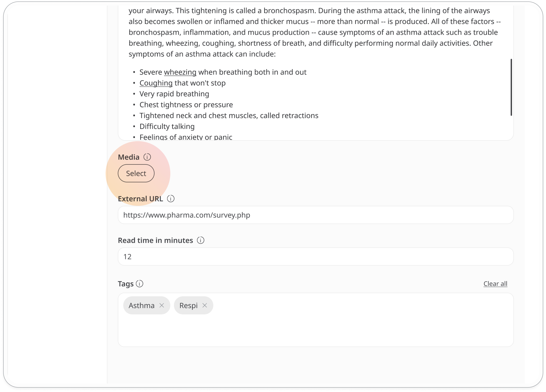Click Clear all to remove tags
The width and height of the screenshot is (546, 392).
point(496,283)
